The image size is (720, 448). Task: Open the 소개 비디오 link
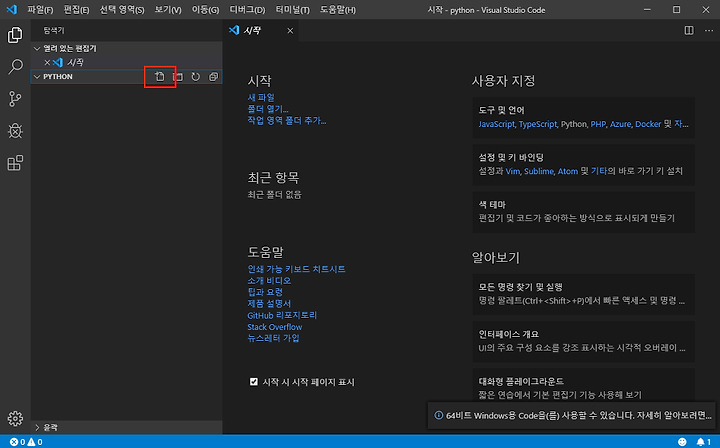click(x=269, y=280)
